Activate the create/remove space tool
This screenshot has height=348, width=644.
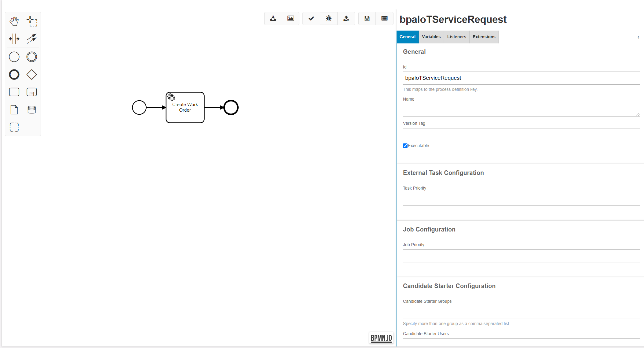[14, 39]
